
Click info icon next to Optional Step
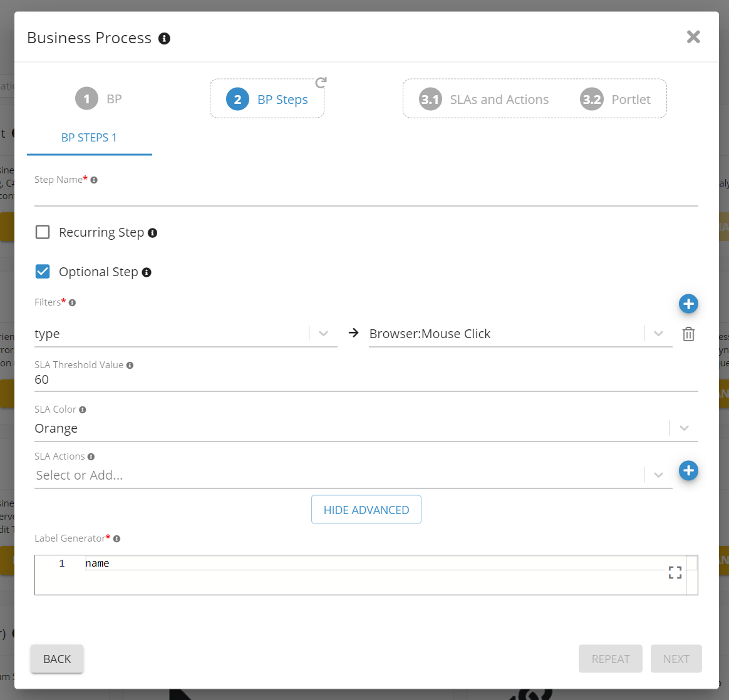[147, 272]
